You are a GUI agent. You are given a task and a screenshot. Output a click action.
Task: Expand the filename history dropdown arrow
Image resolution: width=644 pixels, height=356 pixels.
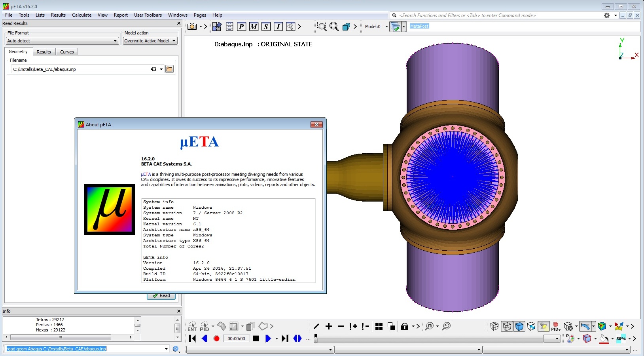tap(161, 69)
